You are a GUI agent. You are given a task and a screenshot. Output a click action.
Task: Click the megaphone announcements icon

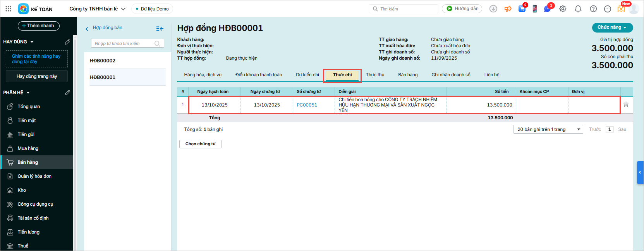(x=508, y=9)
